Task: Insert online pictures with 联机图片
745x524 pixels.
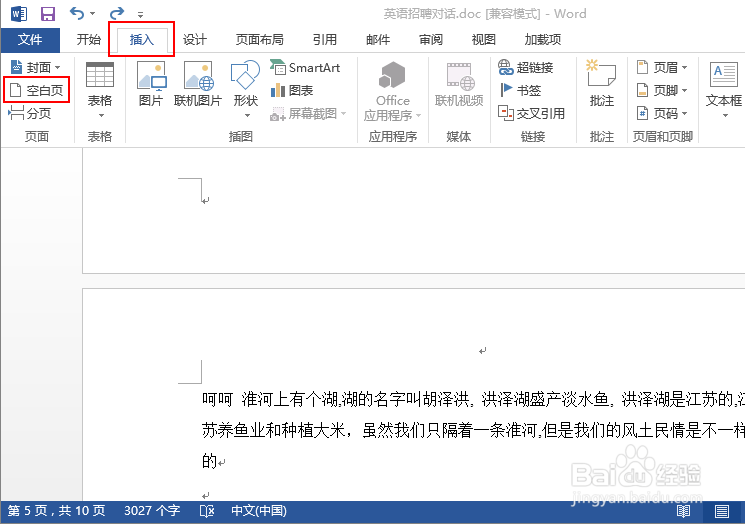Action: pyautogui.click(x=198, y=84)
